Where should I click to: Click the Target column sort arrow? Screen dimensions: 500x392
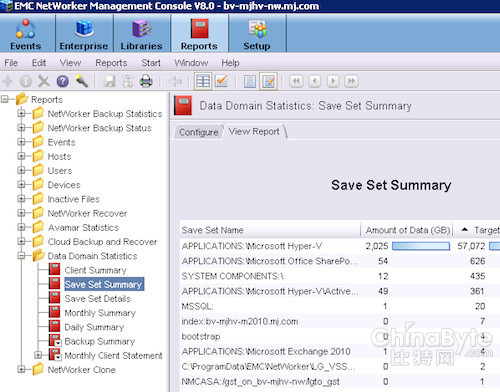[465, 229]
